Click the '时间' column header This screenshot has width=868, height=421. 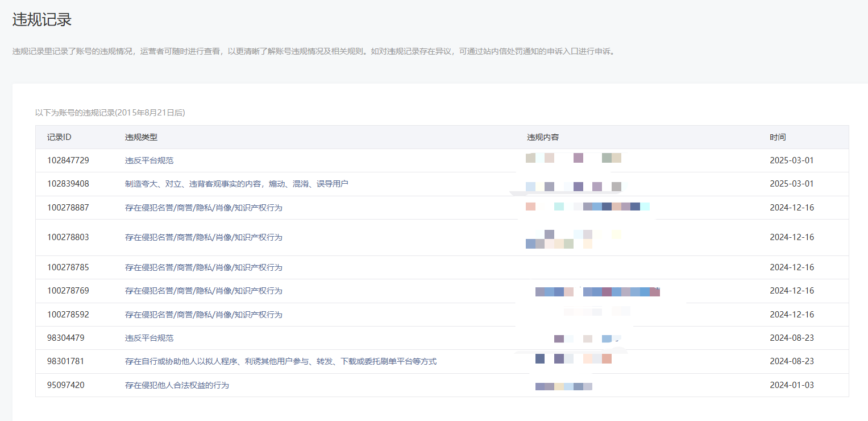778,137
